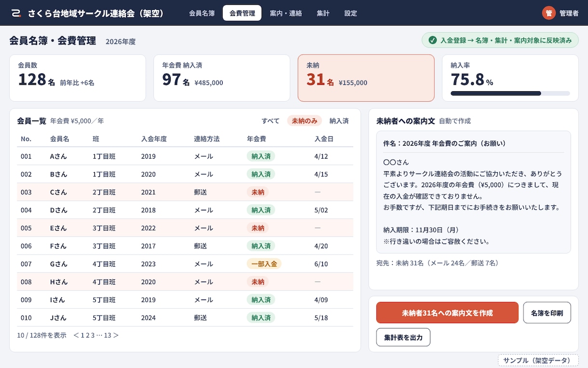The image size is (588, 368).
Task: Go to next page arrow ＞
Action: pyautogui.click(x=116, y=335)
